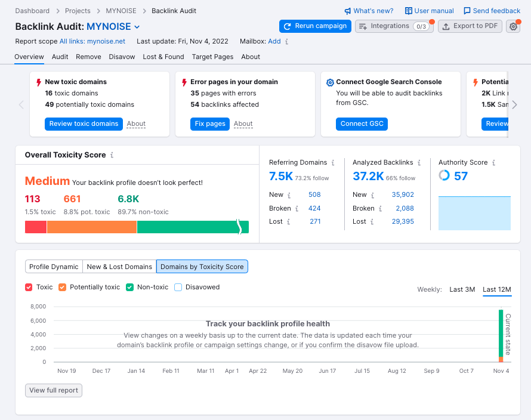Click the Send feedback chat icon
Image resolution: width=531 pixels, height=420 pixels.
click(467, 11)
